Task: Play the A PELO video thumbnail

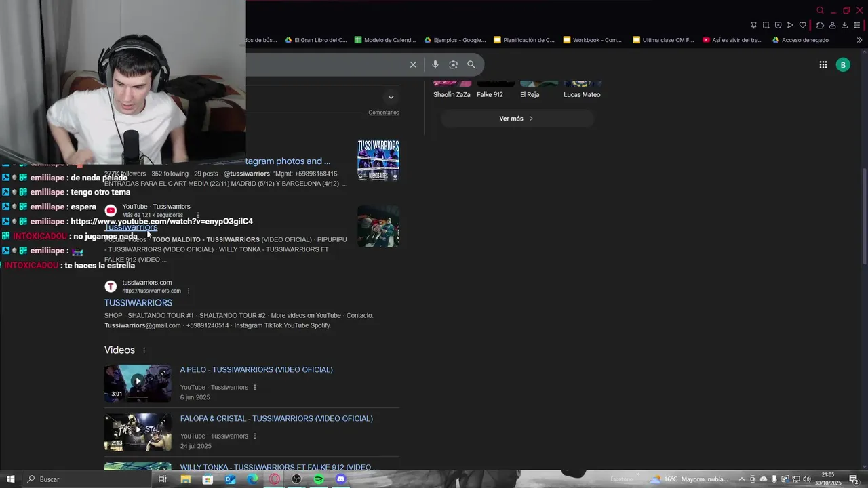Action: coord(138,383)
